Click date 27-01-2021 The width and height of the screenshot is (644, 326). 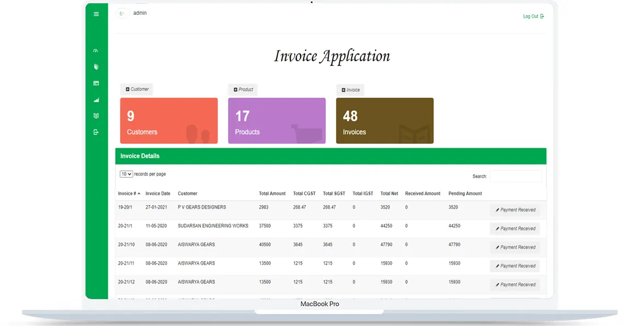click(157, 207)
